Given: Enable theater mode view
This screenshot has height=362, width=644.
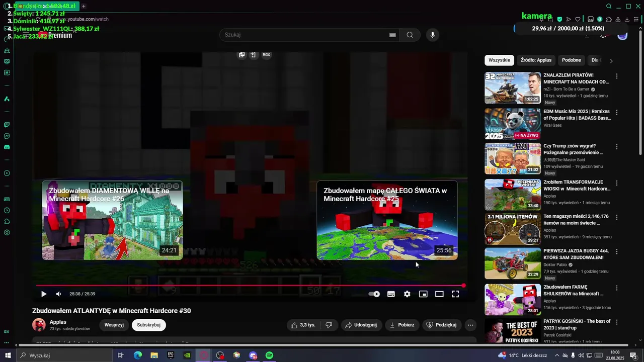Looking at the screenshot, I should click(x=439, y=294).
